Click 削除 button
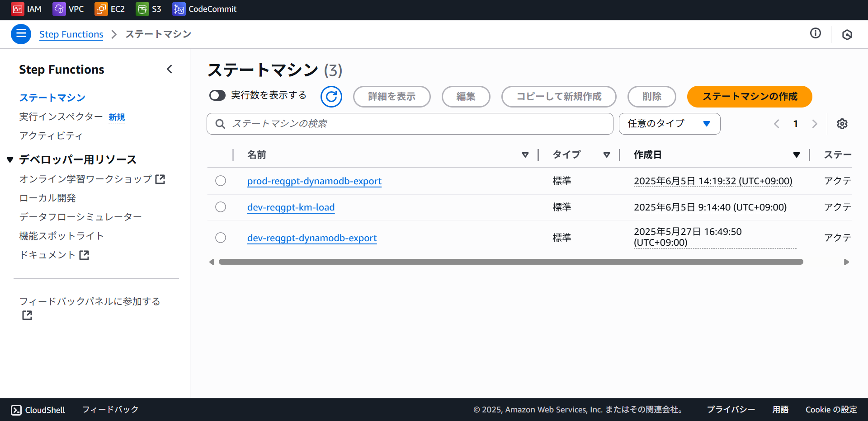The height and width of the screenshot is (421, 868). [x=651, y=97]
